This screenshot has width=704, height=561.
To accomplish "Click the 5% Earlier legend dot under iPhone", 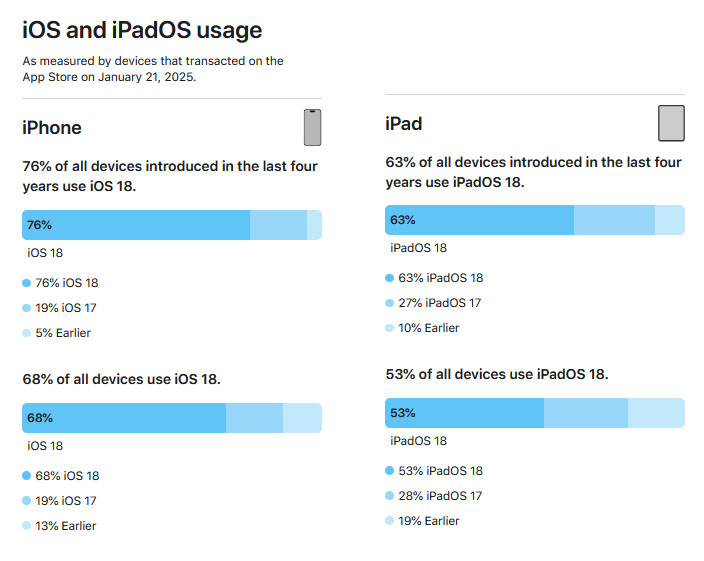I will point(26,333).
